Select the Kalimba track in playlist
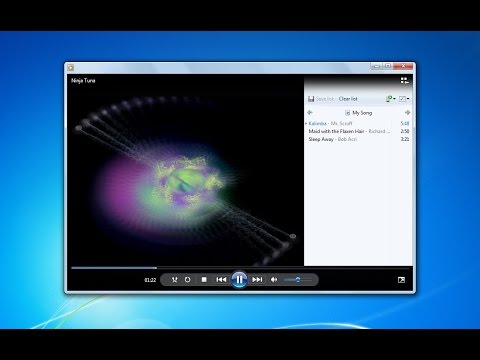Screen dimensions: 480x360 click(x=358, y=123)
